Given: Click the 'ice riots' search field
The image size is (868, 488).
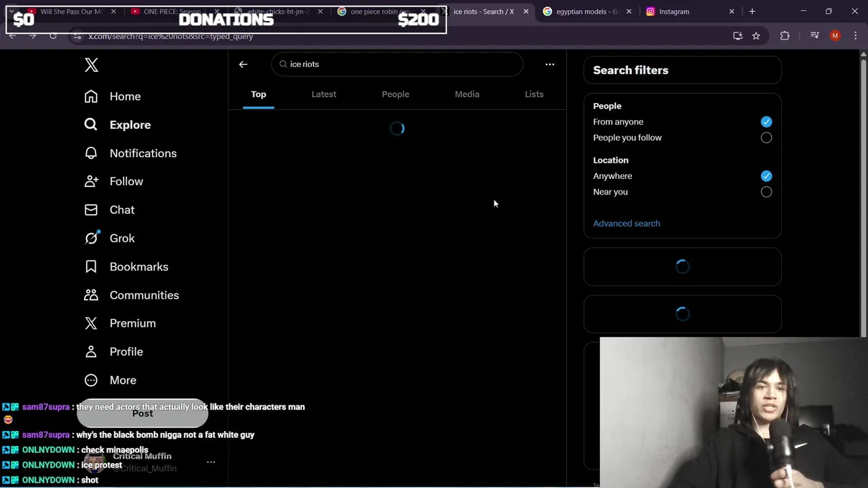Looking at the screenshot, I should click(397, 64).
